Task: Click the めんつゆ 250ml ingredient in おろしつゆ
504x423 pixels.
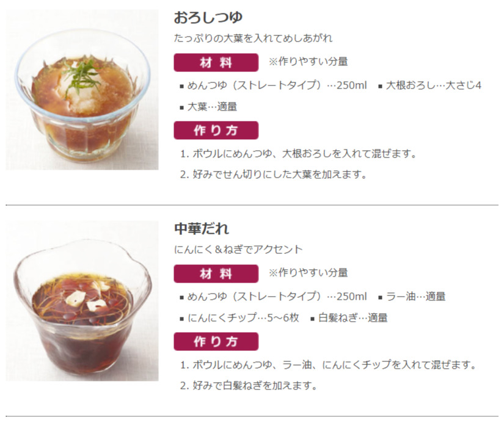Action: (x=273, y=85)
